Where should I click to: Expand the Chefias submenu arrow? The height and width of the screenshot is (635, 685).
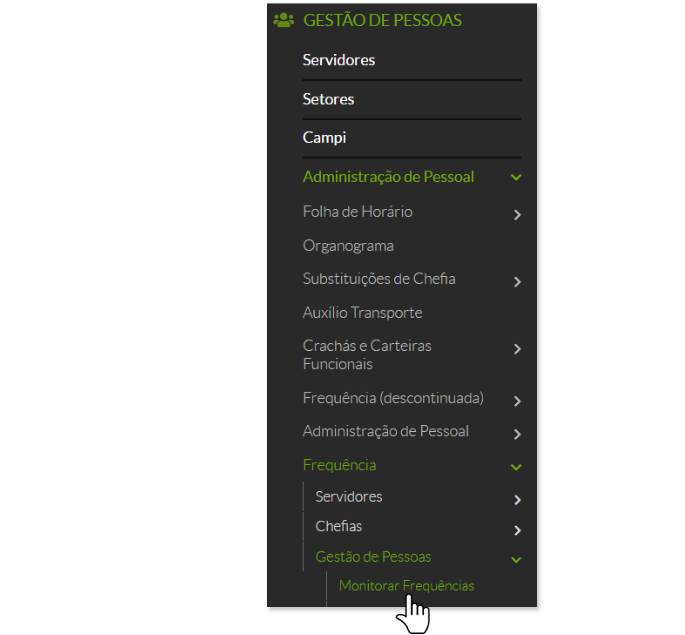(517, 530)
